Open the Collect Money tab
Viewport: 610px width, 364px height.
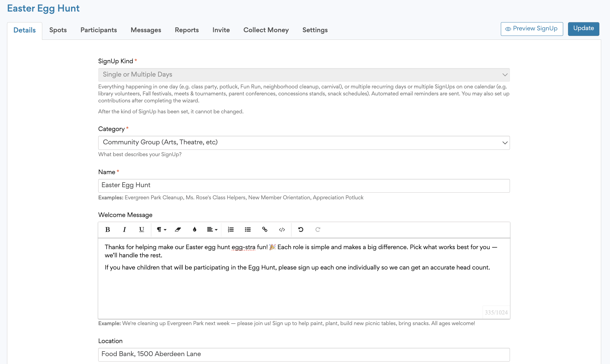pos(266,30)
